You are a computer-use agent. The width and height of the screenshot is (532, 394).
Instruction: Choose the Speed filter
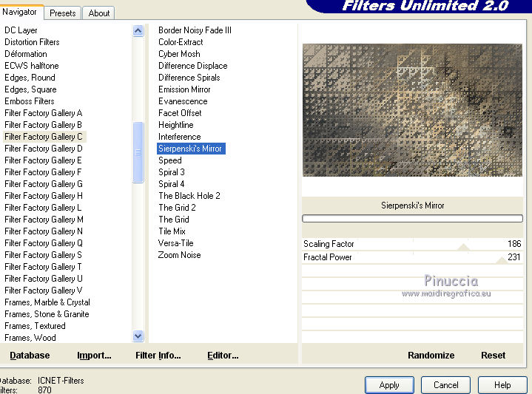point(170,160)
